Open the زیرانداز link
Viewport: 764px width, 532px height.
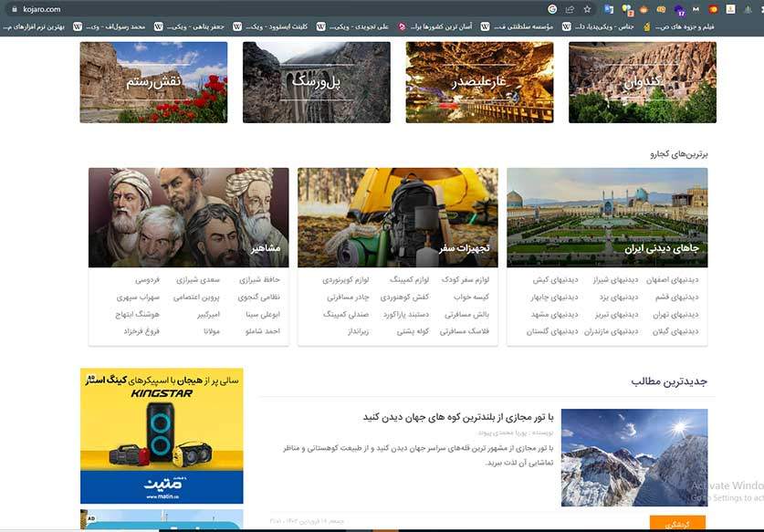pos(358,331)
